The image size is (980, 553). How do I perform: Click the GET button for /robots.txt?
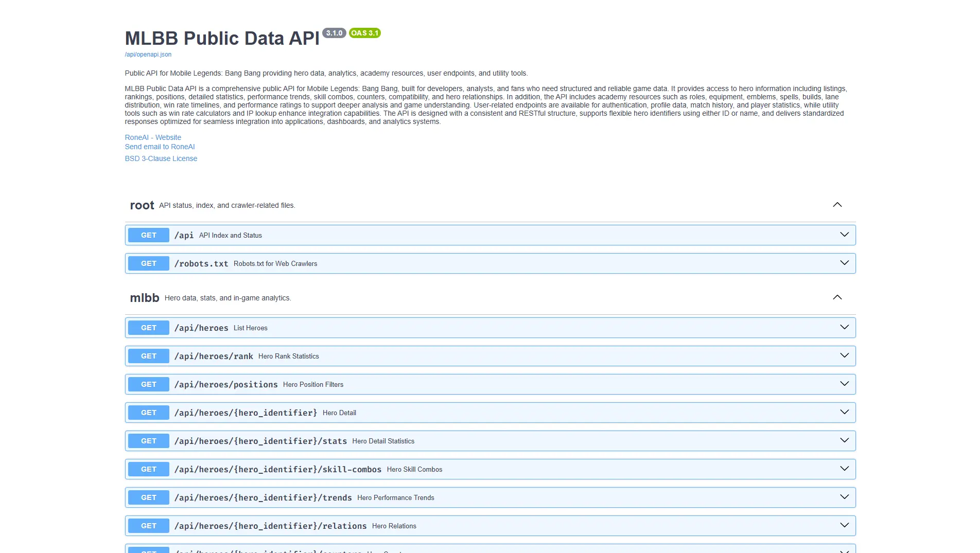point(149,263)
